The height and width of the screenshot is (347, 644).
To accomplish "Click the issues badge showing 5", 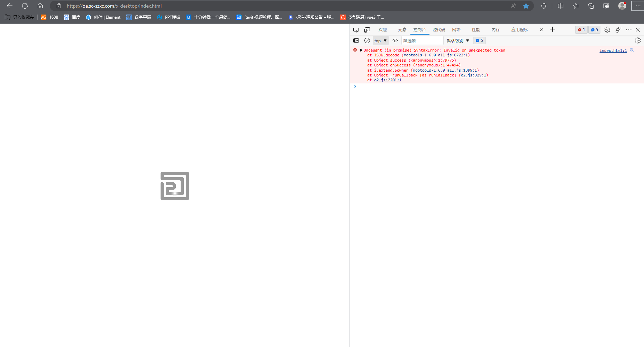I will (594, 30).
